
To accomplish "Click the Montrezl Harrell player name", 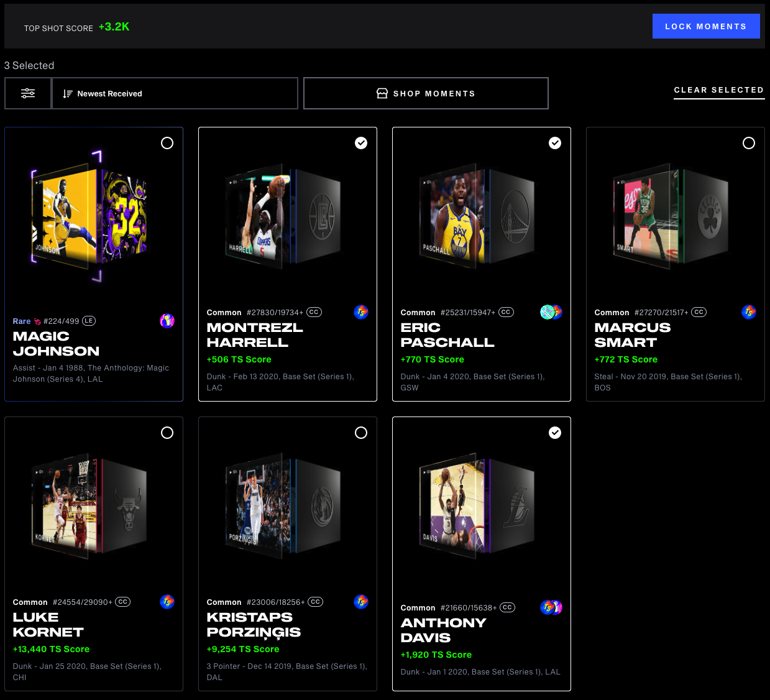I will pos(255,335).
